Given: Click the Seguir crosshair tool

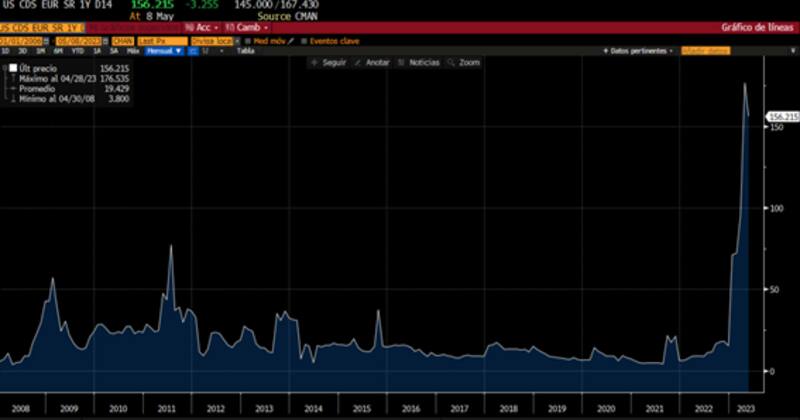Looking at the screenshot, I should click(327, 62).
